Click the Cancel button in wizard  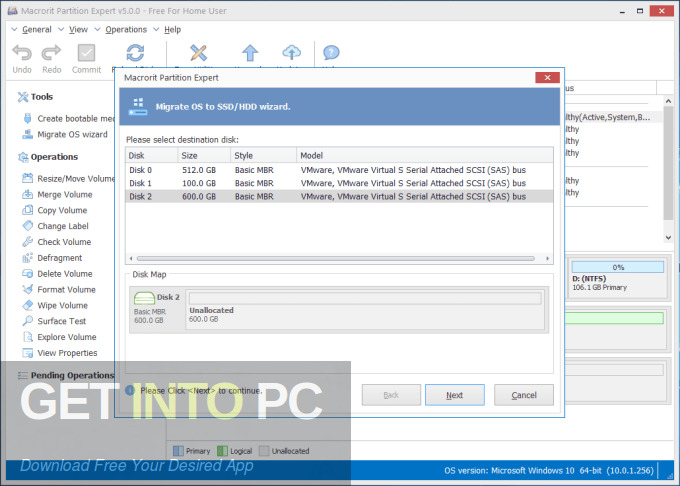pyautogui.click(x=524, y=395)
